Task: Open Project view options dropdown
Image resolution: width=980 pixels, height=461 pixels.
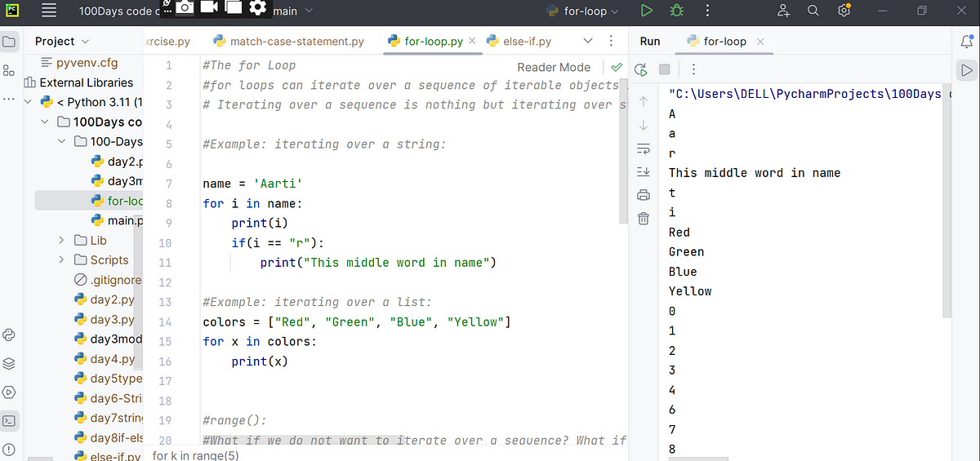Action: 63,41
